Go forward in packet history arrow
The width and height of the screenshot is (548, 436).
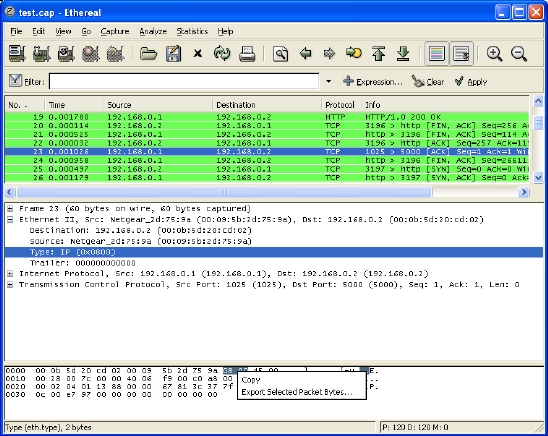(x=329, y=53)
